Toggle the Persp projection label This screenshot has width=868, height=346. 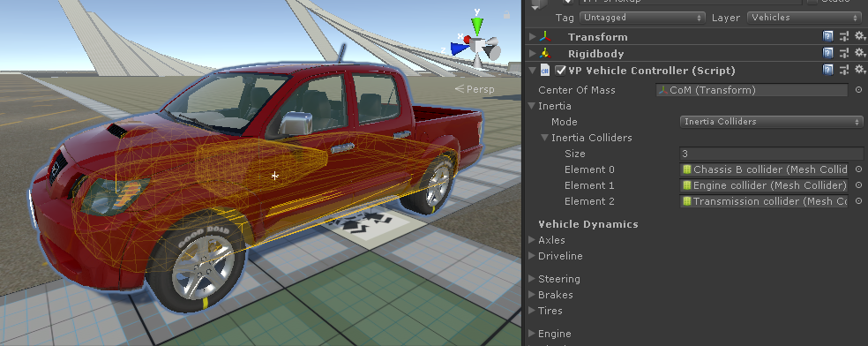pyautogui.click(x=475, y=88)
